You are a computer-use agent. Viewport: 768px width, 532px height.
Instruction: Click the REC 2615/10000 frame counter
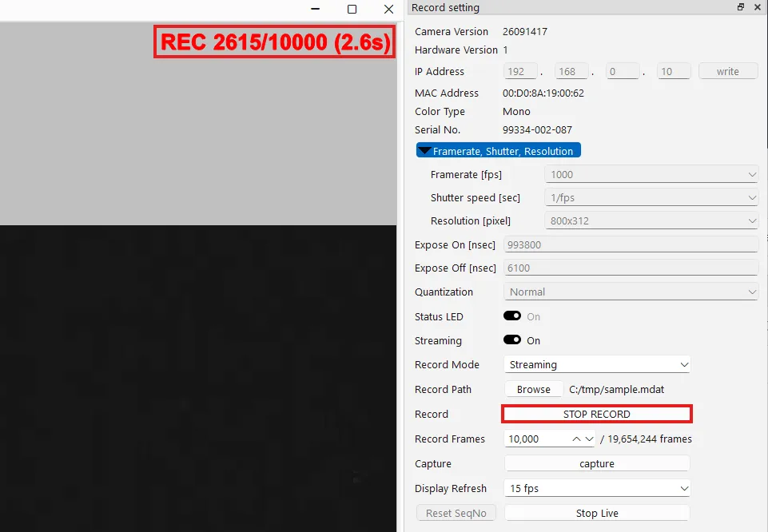[275, 42]
